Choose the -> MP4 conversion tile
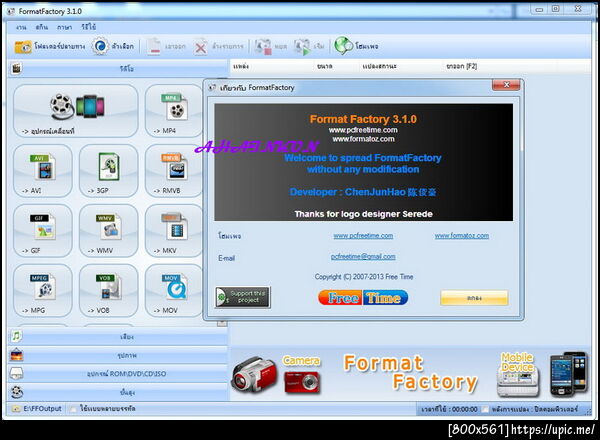 174,111
